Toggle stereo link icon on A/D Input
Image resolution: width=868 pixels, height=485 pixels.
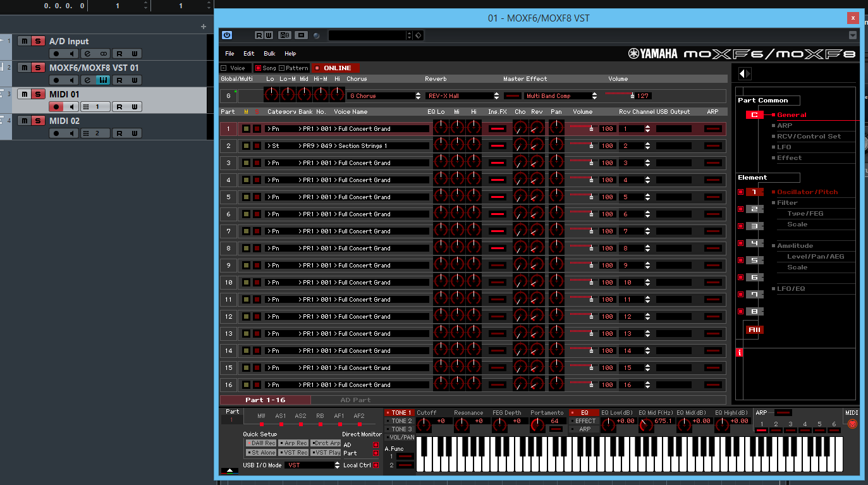coord(102,54)
